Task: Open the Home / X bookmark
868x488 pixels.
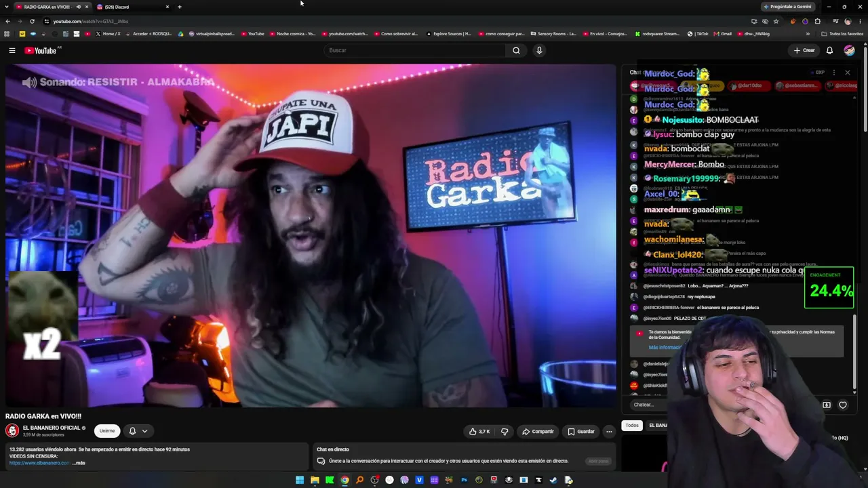Action: point(108,33)
